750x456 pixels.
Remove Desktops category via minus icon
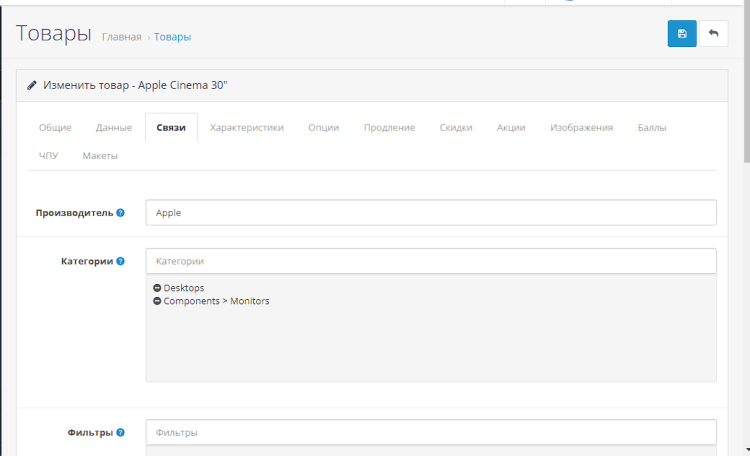pyautogui.click(x=157, y=288)
